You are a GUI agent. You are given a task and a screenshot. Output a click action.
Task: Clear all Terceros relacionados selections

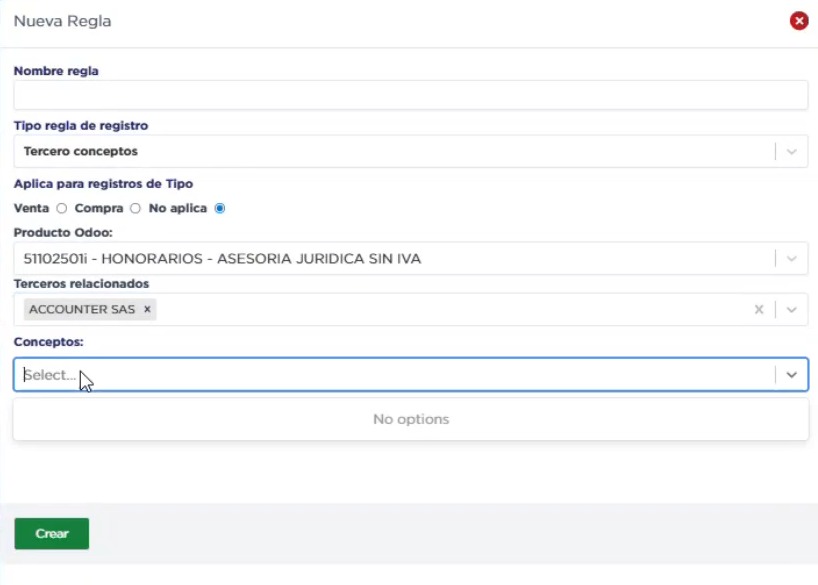759,310
